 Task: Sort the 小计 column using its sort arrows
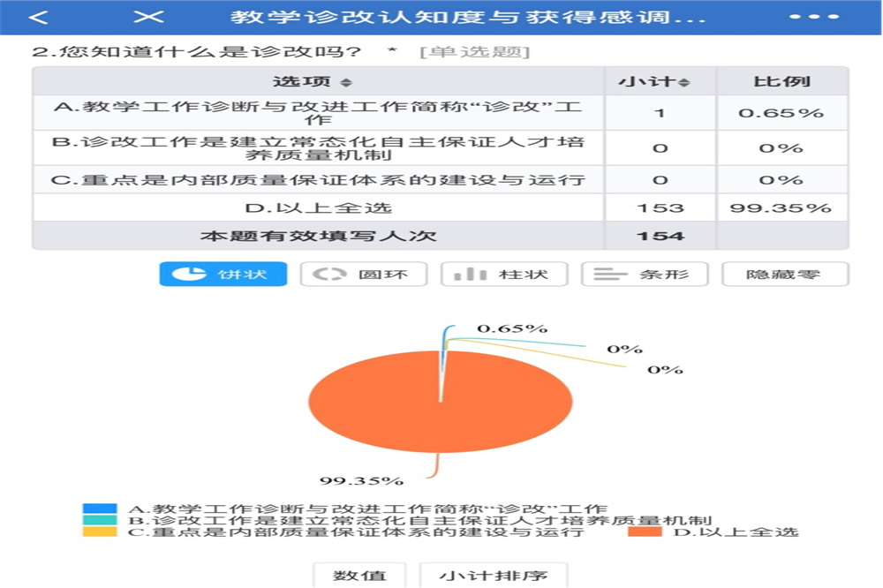pos(684,82)
